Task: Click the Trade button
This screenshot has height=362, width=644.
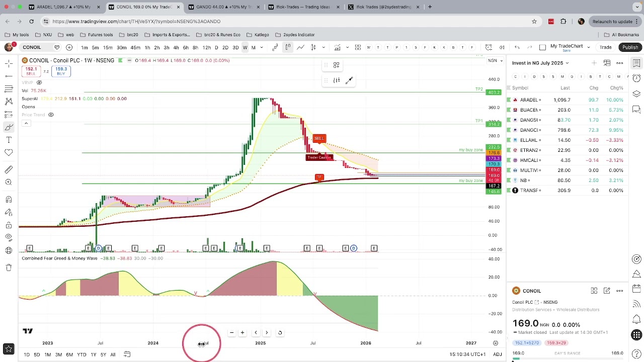Action: (x=606, y=47)
